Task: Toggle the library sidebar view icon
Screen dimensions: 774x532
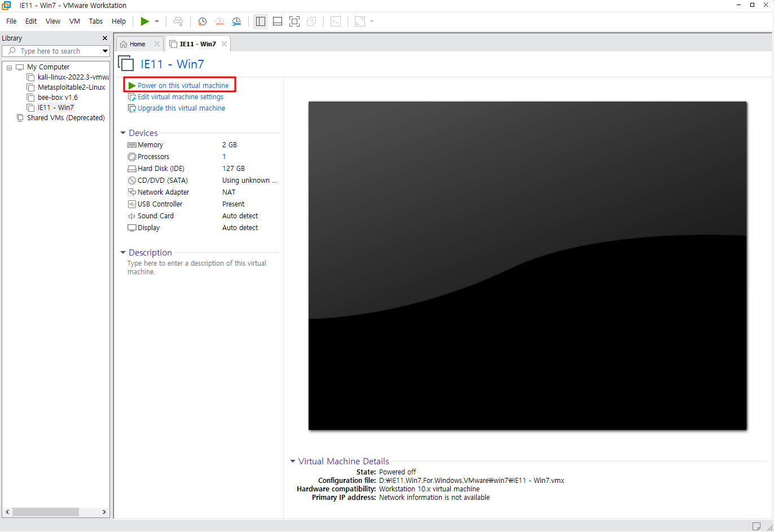Action: pos(261,21)
